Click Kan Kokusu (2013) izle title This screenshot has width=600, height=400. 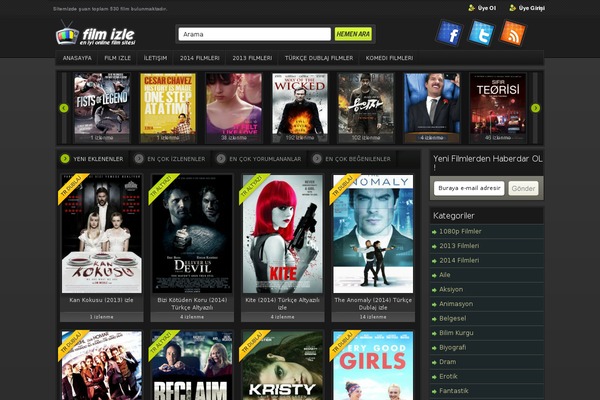pyautogui.click(x=101, y=300)
